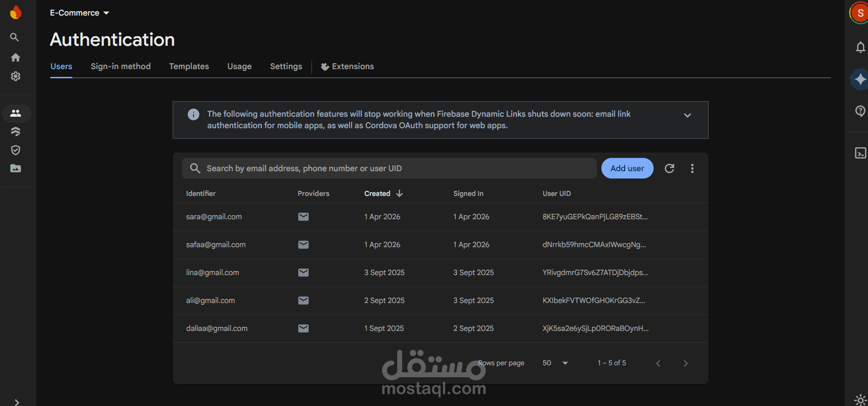The image size is (868, 406).
Task: Select lina@gmail.com identifier
Action: [x=213, y=272]
